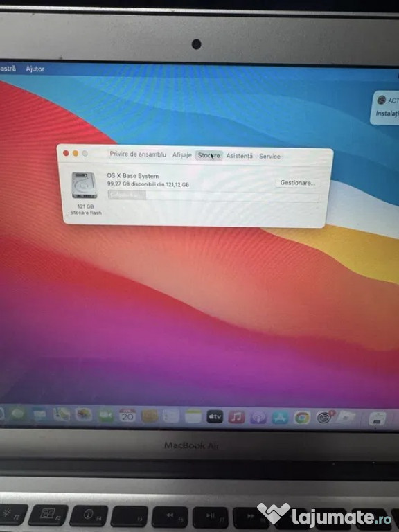This screenshot has height=532, width=399.
Task: Click the Gestionare... button
Action: (298, 183)
